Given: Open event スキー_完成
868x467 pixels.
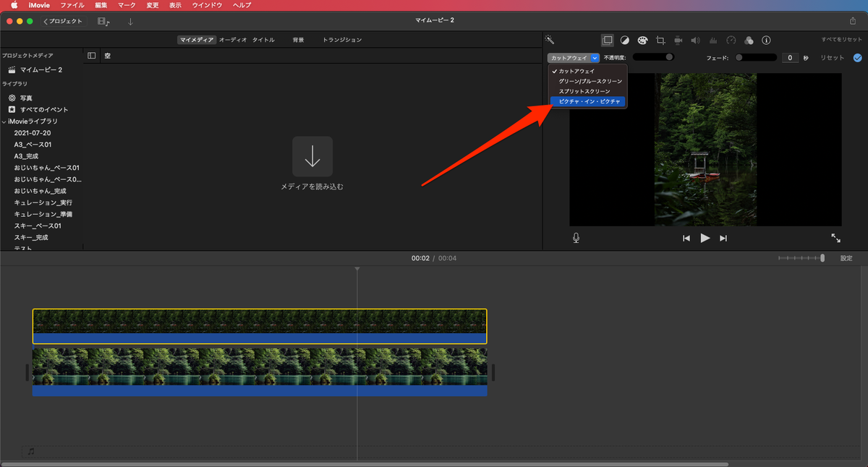Looking at the screenshot, I should [x=30, y=237].
